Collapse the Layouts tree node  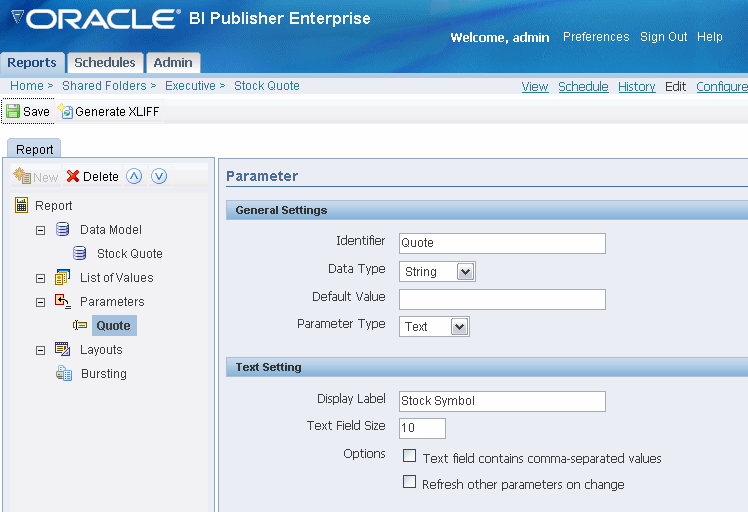tap(41, 350)
